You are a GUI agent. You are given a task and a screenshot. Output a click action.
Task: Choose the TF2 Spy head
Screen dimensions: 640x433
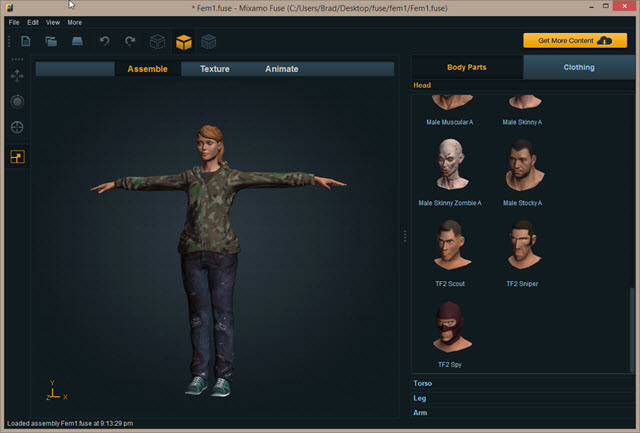[x=451, y=326]
